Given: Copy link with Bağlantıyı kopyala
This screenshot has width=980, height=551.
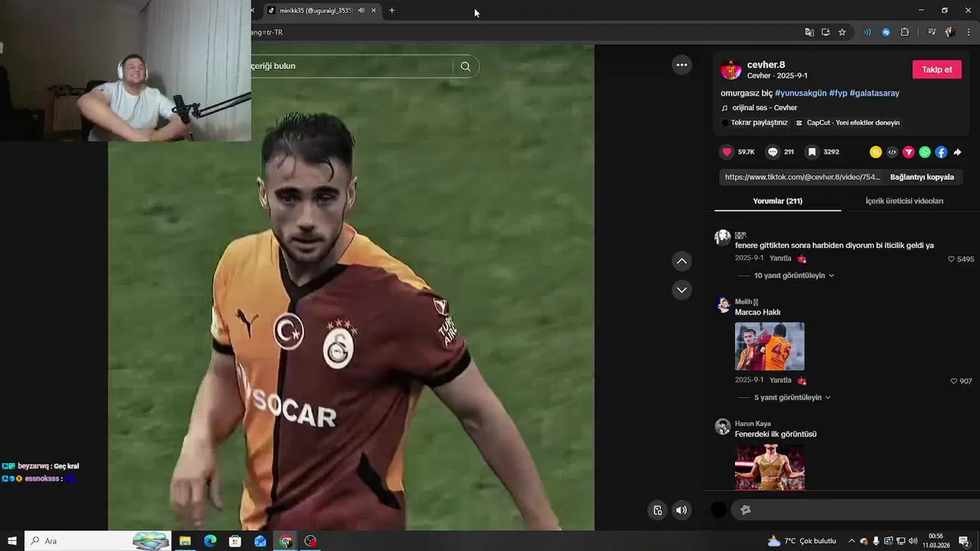Looking at the screenshot, I should [x=922, y=177].
